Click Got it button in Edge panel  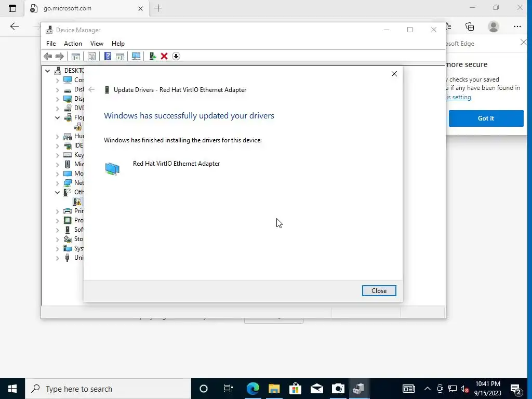pyautogui.click(x=486, y=118)
